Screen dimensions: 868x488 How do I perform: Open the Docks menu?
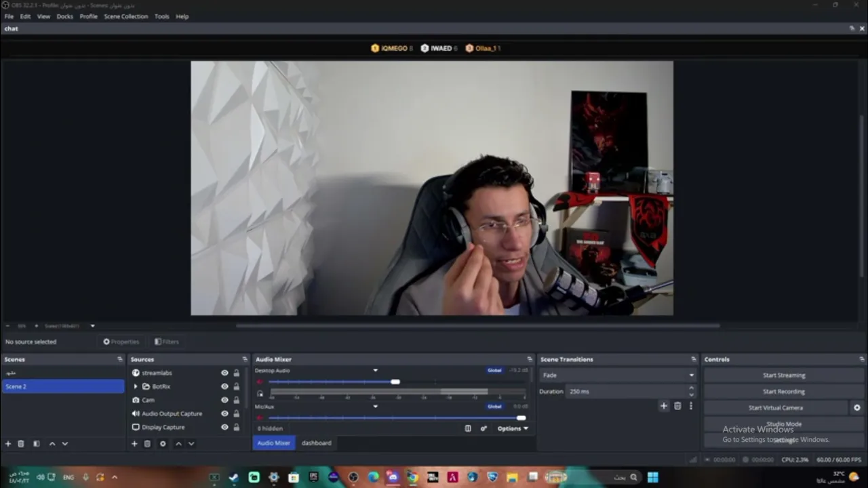click(x=64, y=16)
